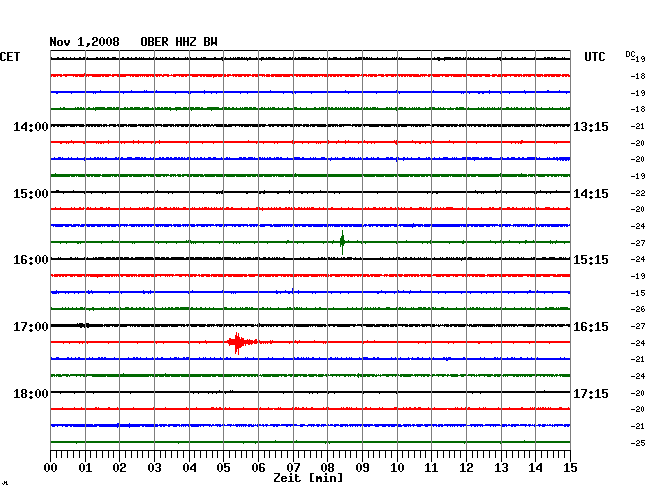Click the red seismic event burst near minute 05
650x494 pixels.
[243, 343]
